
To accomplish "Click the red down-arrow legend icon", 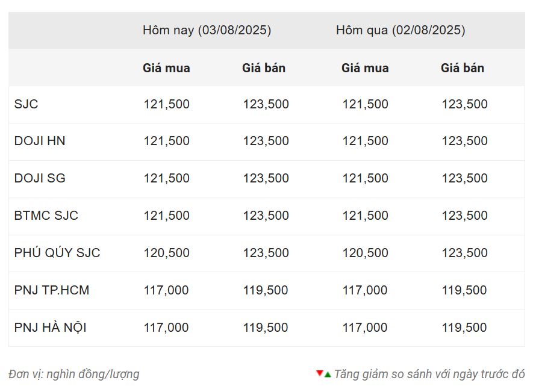I will tap(320, 373).
